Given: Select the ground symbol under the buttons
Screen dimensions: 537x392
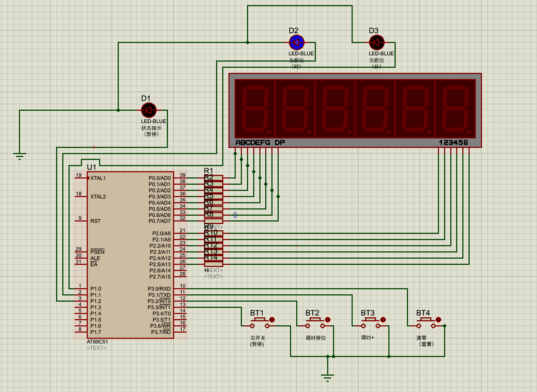Looking at the screenshot, I should click(328, 377).
